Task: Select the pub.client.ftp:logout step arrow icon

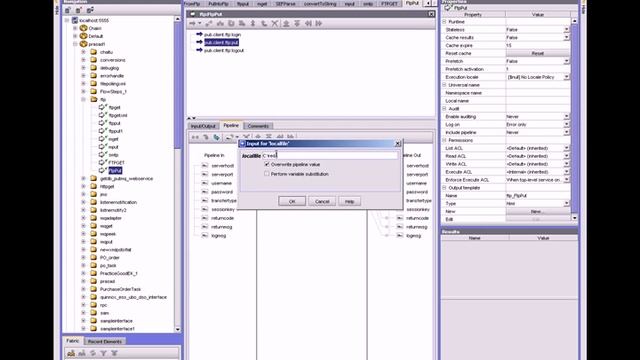Action: pyautogui.click(x=199, y=50)
